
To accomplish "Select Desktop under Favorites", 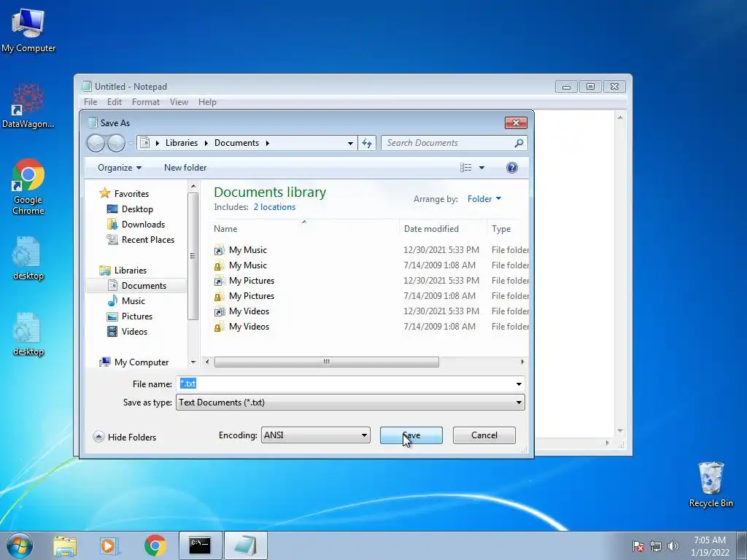I will 136,209.
